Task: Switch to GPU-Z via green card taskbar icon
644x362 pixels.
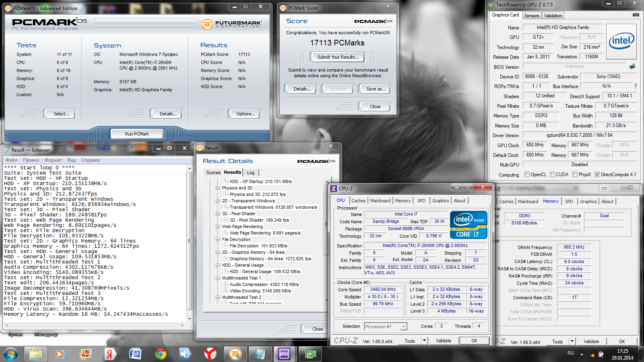Action: click(310, 354)
